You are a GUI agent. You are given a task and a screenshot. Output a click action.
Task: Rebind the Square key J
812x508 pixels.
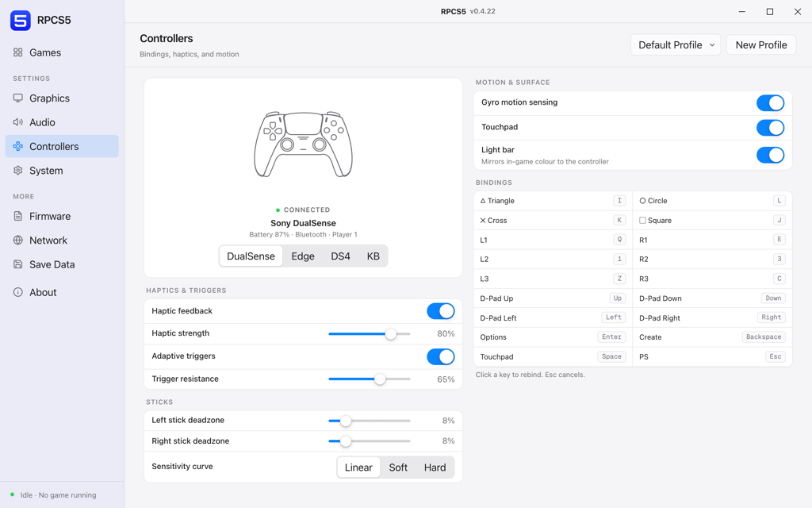779,221
